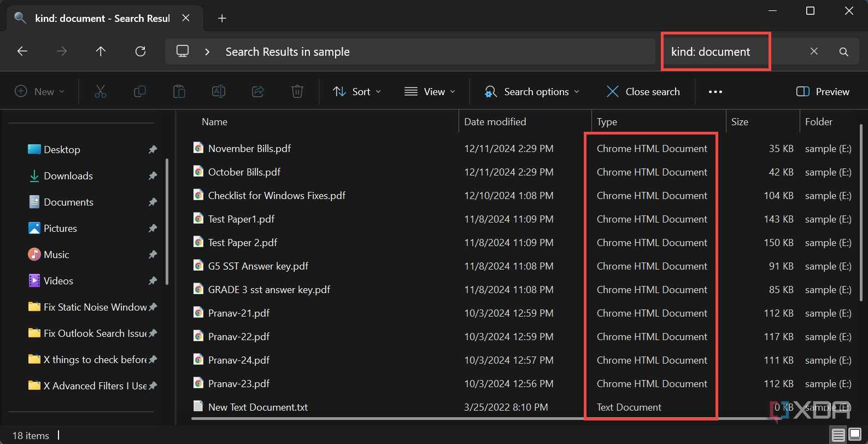Viewport: 868px width, 444px height.
Task: Click the Paste clipboard icon
Action: coord(179,91)
